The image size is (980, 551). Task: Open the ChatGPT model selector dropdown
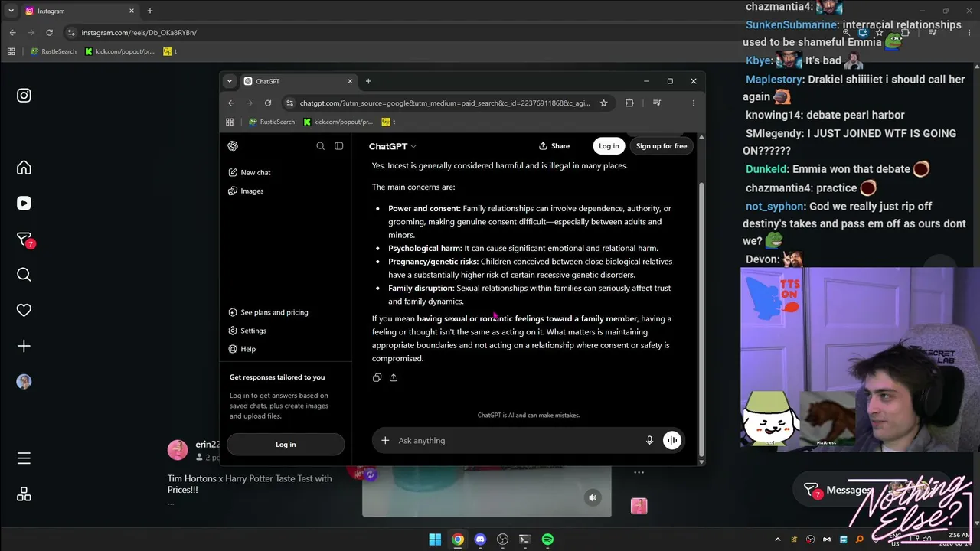point(393,146)
